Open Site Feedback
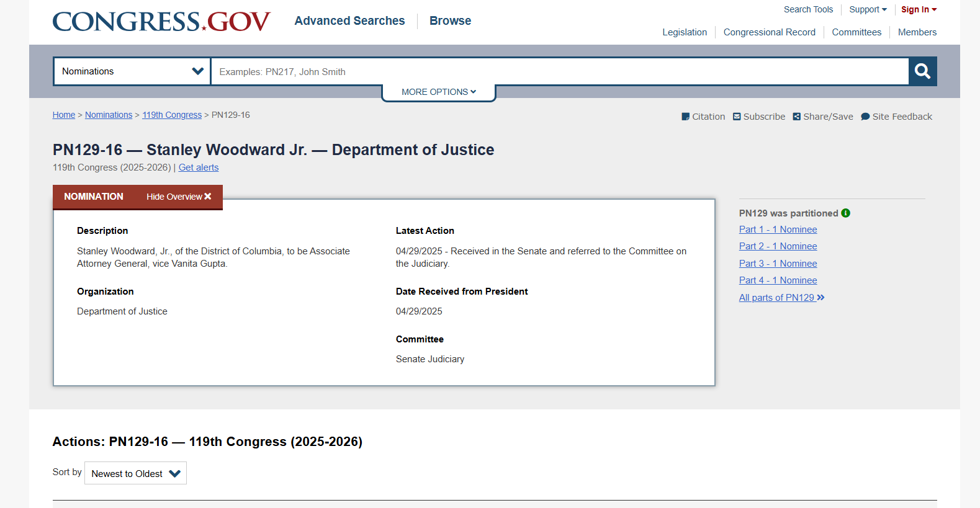This screenshot has width=980, height=508. [x=896, y=117]
